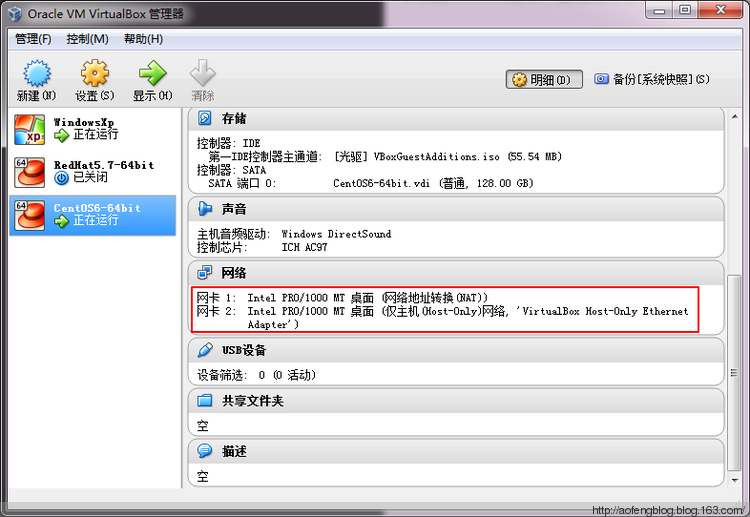Click the 网卡 1 NAT adapter line
Viewport: 750px width, 517px height.
coord(342,298)
